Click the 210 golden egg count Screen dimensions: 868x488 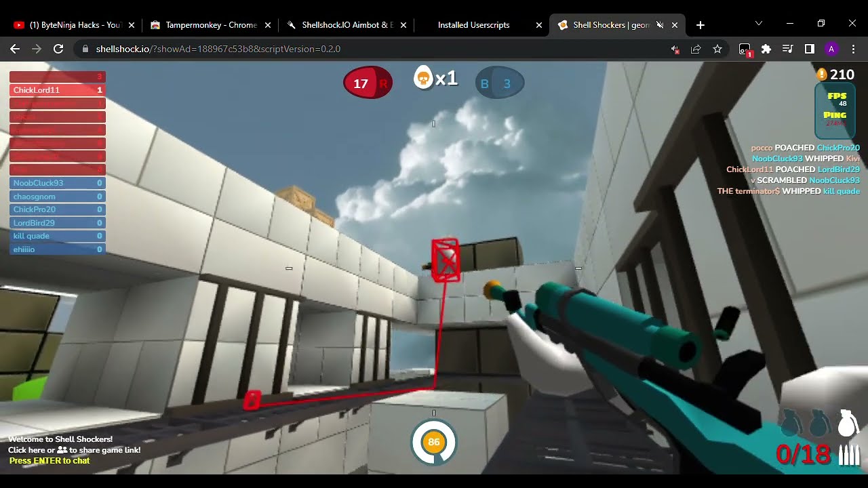pos(842,75)
